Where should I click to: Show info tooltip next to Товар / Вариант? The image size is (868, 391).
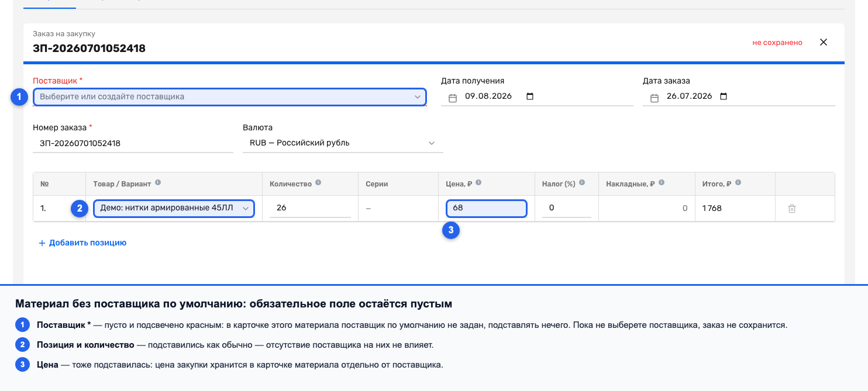158,183
